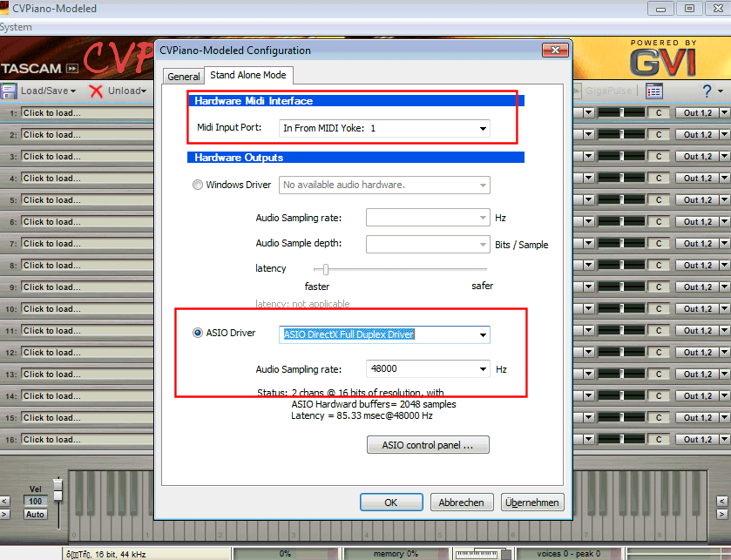Click the pan C box on channel 5

click(659, 199)
